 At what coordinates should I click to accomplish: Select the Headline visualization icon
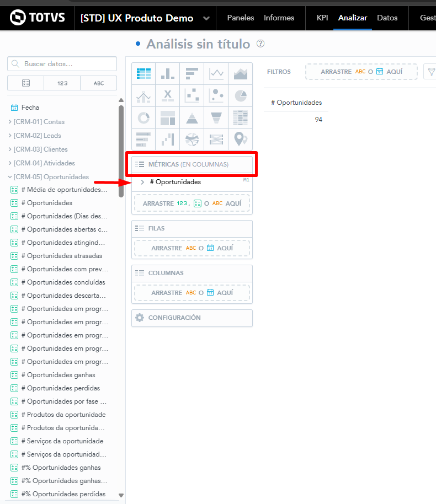coord(168,96)
